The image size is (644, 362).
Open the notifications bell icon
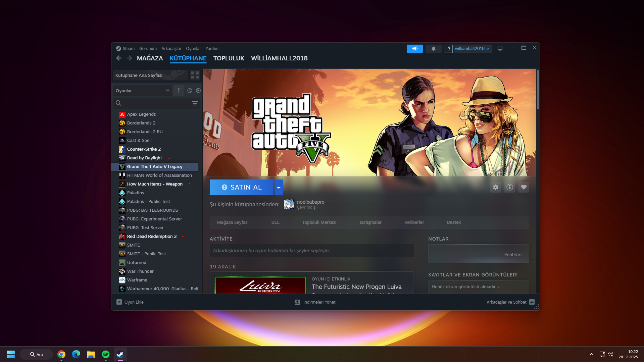tap(434, 49)
